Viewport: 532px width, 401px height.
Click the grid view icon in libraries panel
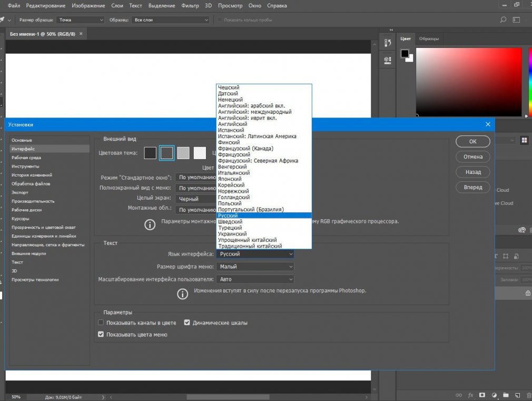coord(524,140)
